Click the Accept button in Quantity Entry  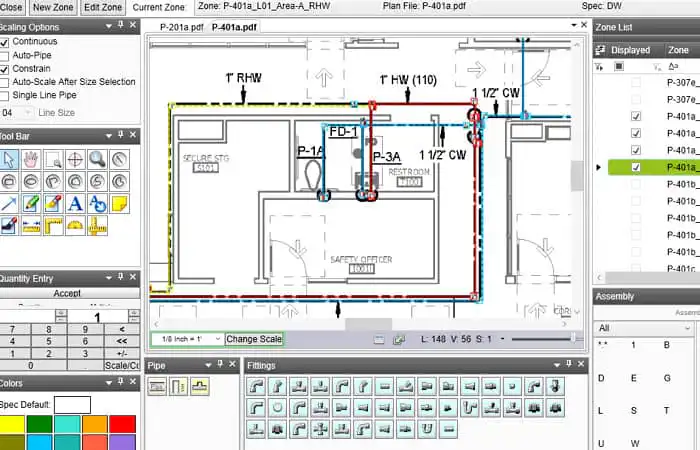67,293
